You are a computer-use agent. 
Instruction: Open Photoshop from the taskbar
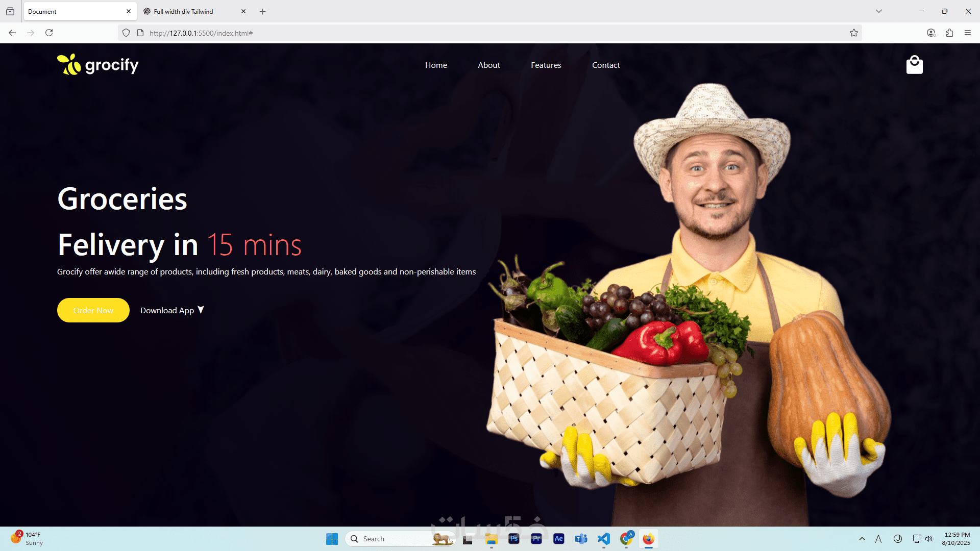513,539
